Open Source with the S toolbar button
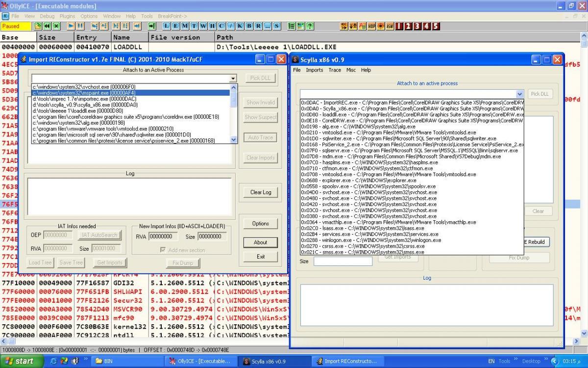The image size is (588, 368). click(276, 26)
